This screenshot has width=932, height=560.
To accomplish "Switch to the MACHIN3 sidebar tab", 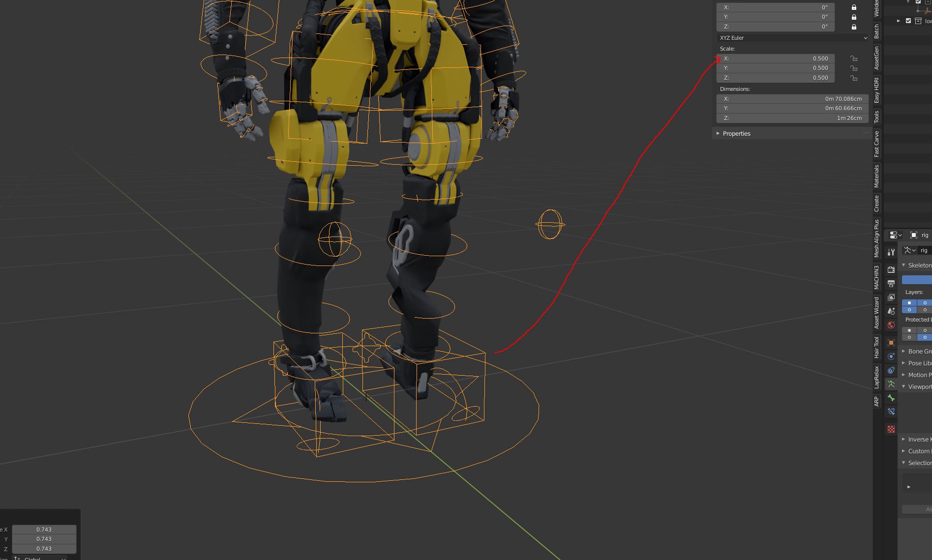I will coord(876,278).
